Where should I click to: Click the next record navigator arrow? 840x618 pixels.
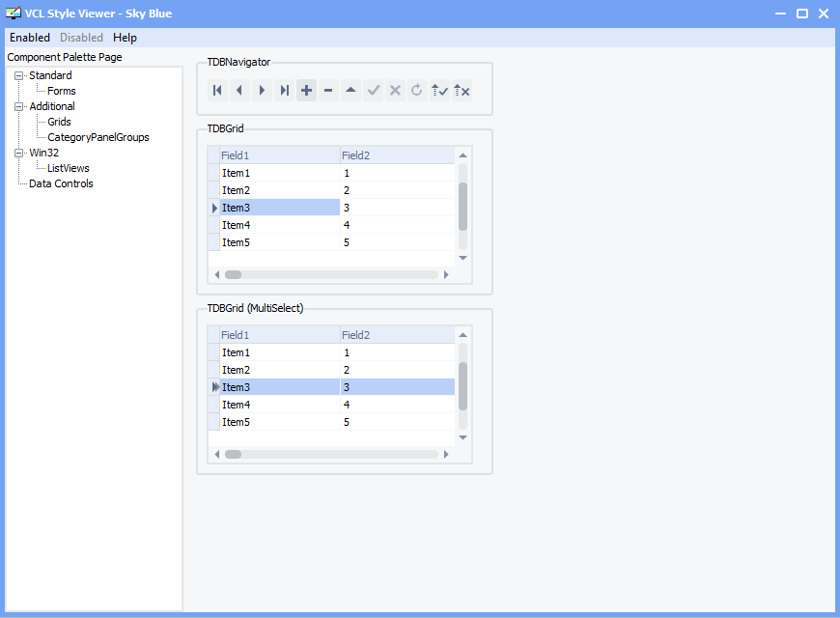point(262,91)
